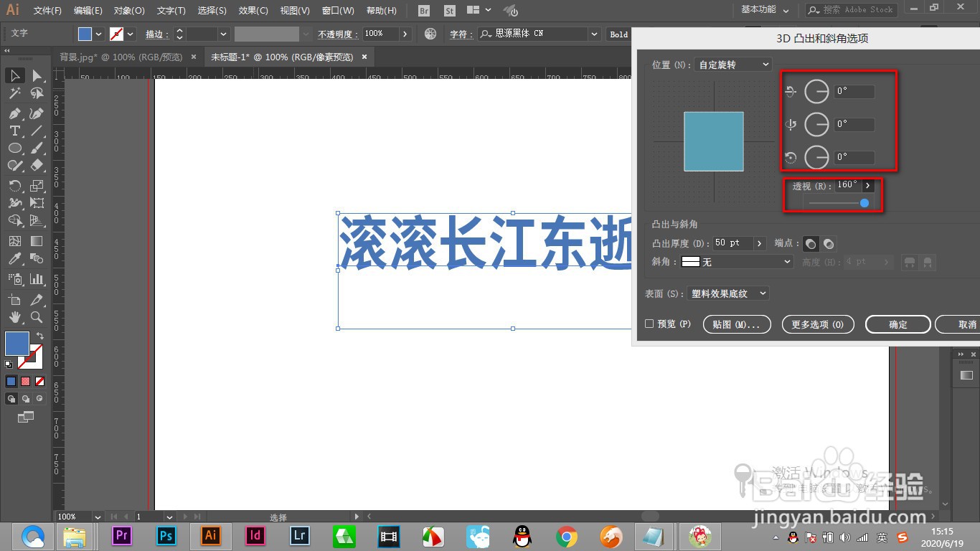
Task: Select the Magic Wand tool
Action: pos(14,93)
